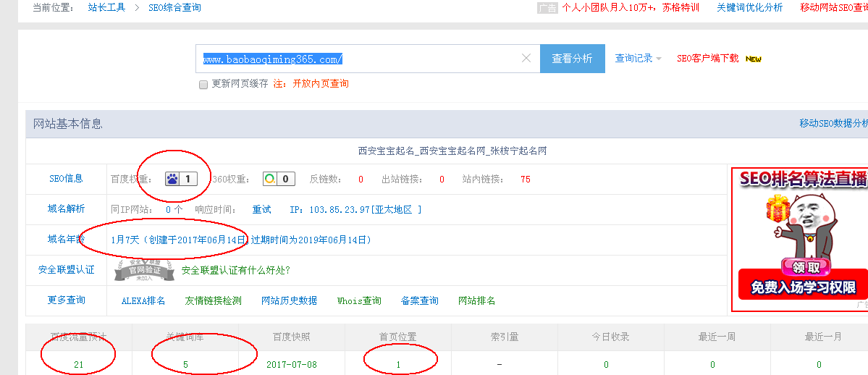Click the 百度快照 column header

(292, 337)
